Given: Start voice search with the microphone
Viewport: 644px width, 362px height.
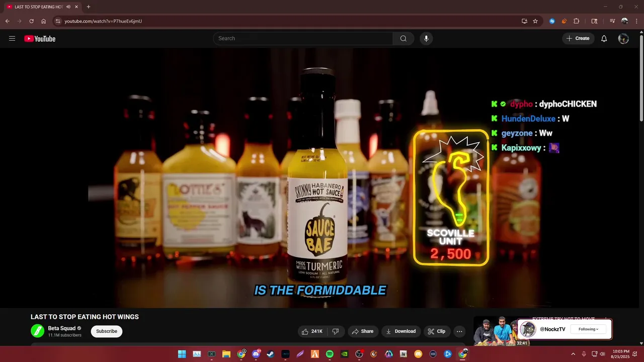Looking at the screenshot, I should [426, 38].
